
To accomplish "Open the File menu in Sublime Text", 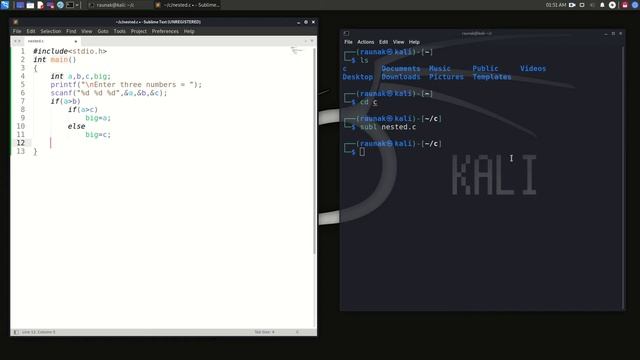I will tap(17, 31).
